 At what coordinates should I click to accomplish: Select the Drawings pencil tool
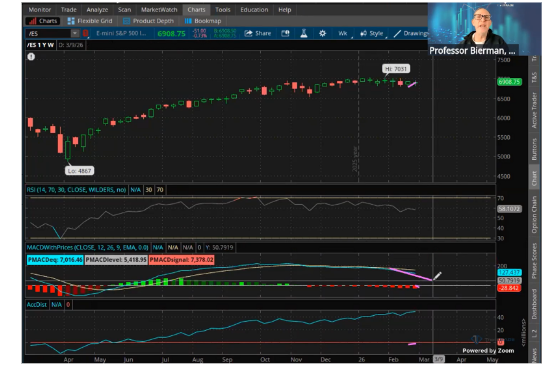pyautogui.click(x=410, y=33)
